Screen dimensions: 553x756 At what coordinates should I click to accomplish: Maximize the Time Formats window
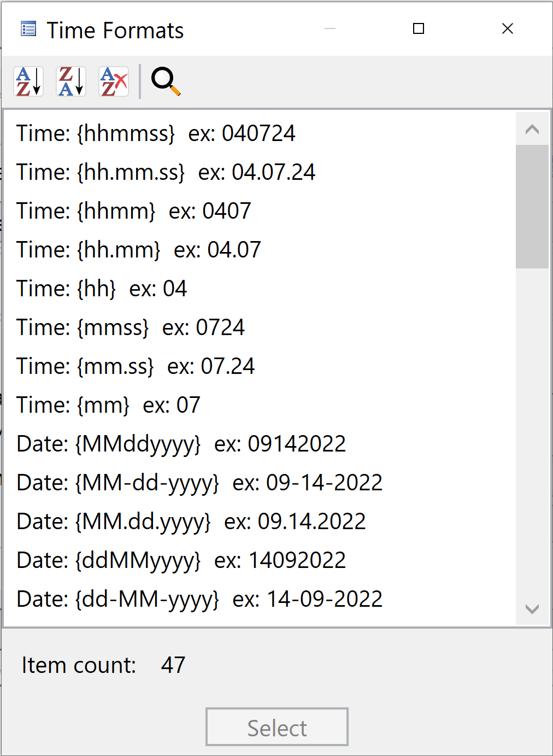(419, 28)
